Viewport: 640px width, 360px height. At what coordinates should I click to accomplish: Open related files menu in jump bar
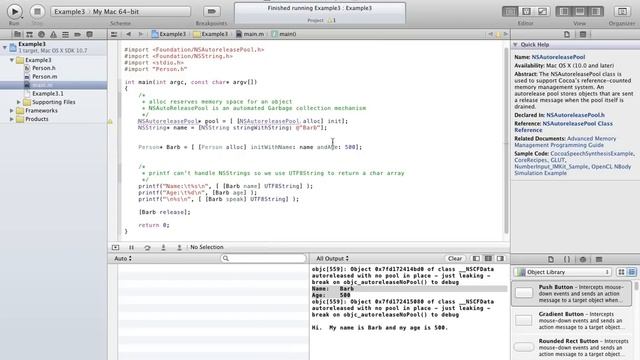[x=114, y=34]
